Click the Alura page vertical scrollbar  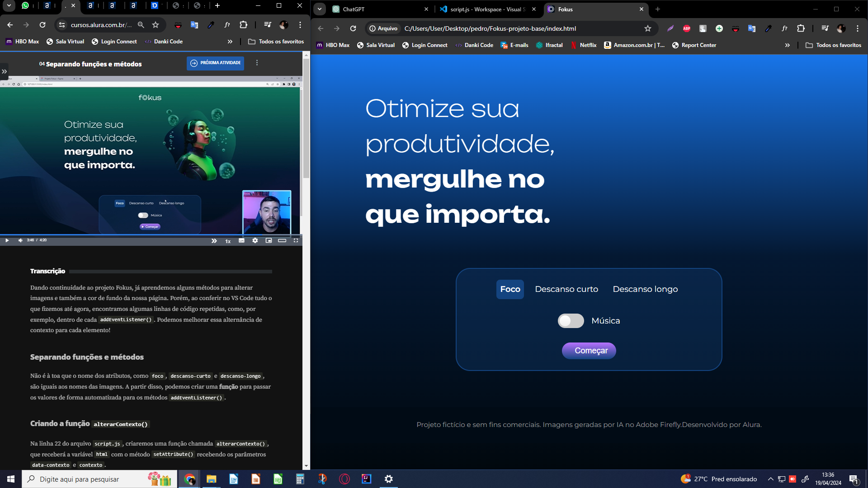pyautogui.click(x=306, y=117)
